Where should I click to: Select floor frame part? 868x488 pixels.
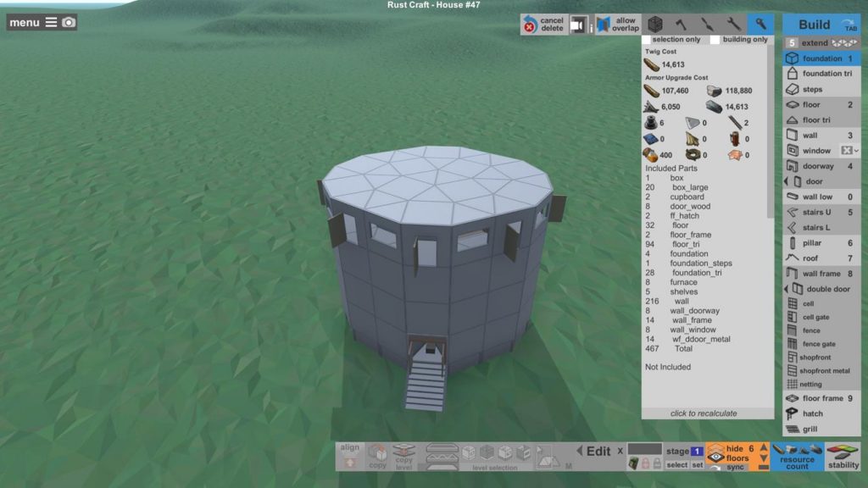pyautogui.click(x=821, y=398)
